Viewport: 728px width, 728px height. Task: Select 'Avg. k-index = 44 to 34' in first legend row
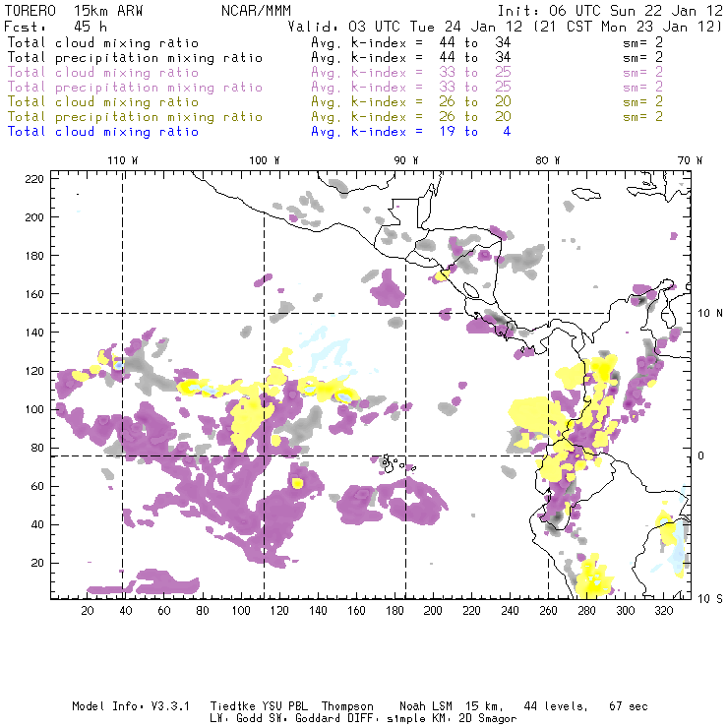411,42
